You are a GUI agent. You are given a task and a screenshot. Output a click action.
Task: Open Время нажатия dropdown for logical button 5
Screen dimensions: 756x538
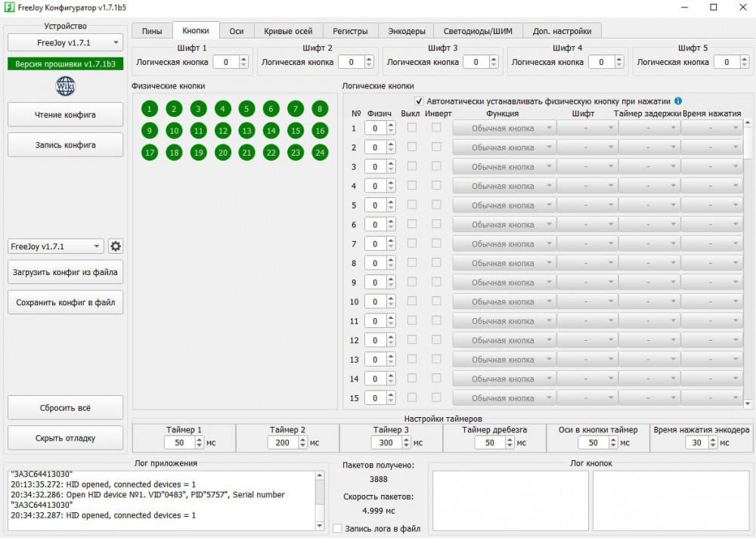pos(711,206)
